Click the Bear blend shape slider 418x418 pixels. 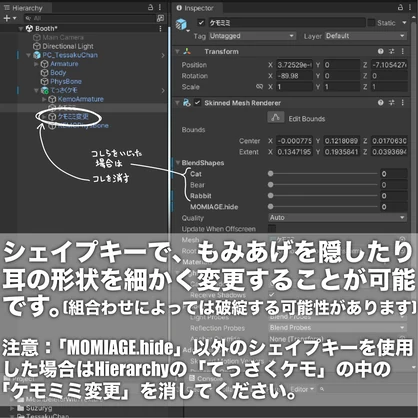click(323, 184)
